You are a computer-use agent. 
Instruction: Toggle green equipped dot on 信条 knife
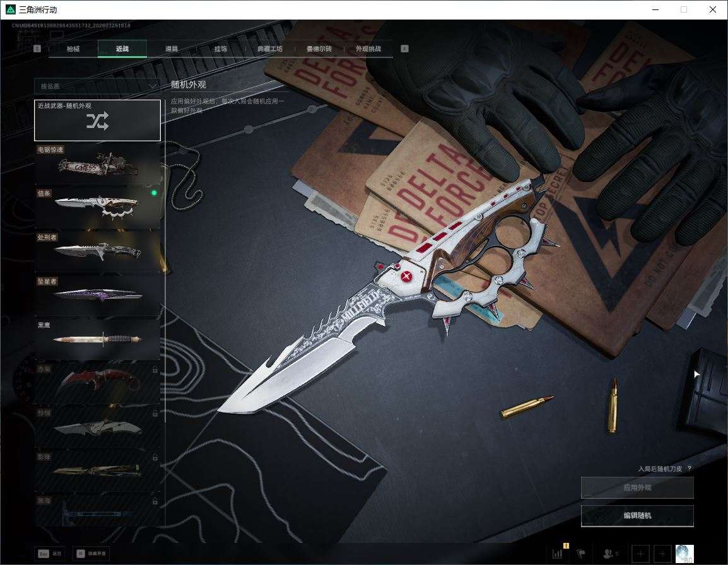(x=154, y=193)
